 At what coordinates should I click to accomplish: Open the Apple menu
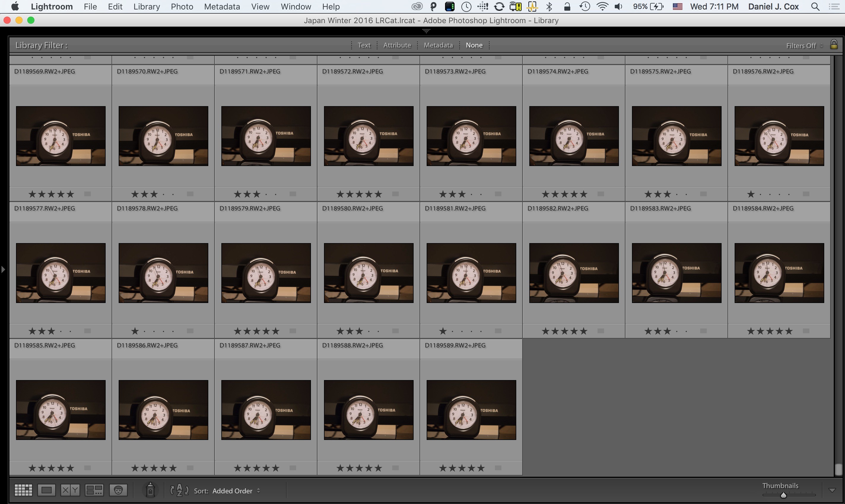point(15,7)
